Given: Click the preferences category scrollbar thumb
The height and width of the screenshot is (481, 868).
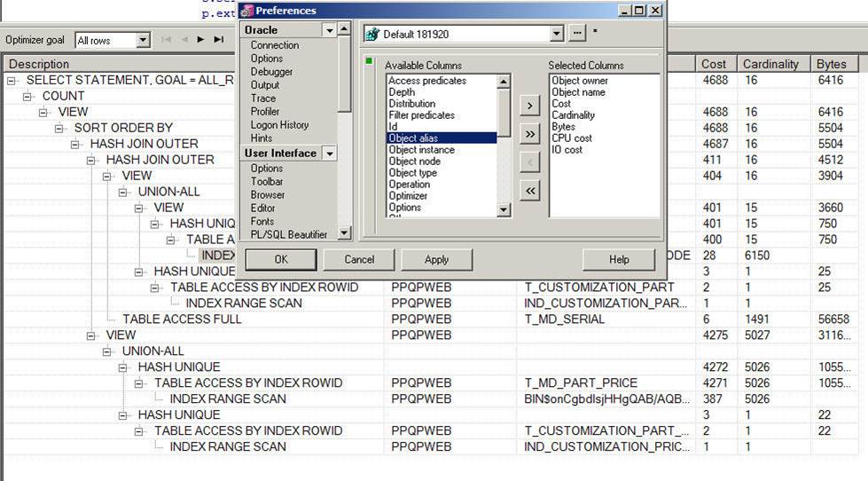Looking at the screenshot, I should tap(344, 75).
